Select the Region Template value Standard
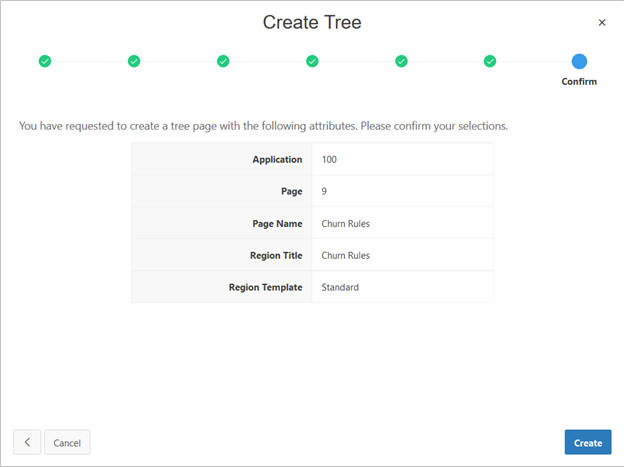Viewport: 624px width, 467px height. pos(340,287)
